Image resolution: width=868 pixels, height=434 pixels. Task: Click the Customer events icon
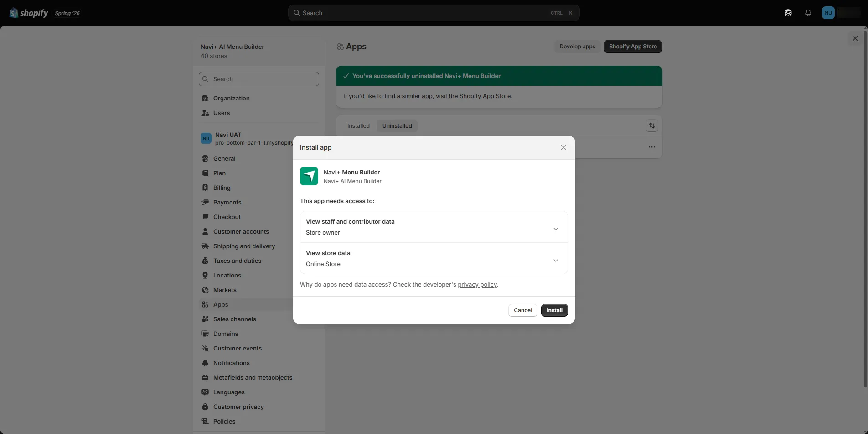pos(205,348)
